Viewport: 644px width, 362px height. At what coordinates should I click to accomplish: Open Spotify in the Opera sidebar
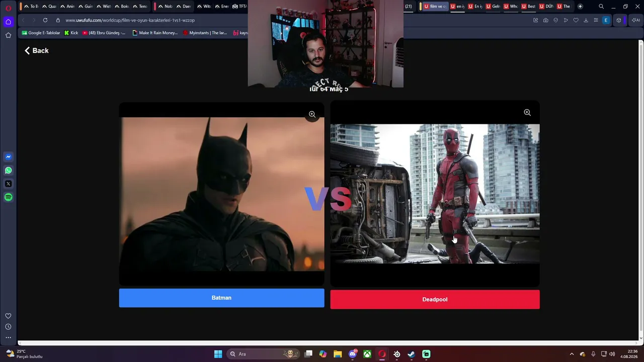pyautogui.click(x=8, y=198)
